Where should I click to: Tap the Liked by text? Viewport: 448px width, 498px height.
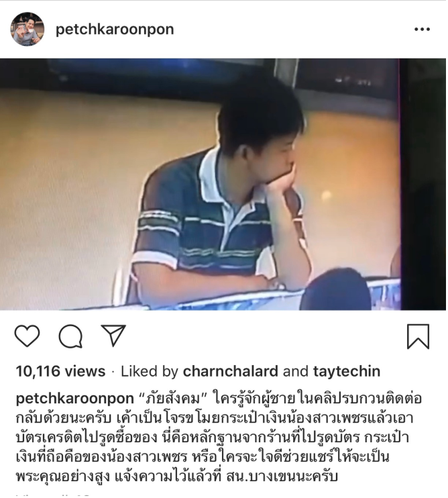(150, 371)
